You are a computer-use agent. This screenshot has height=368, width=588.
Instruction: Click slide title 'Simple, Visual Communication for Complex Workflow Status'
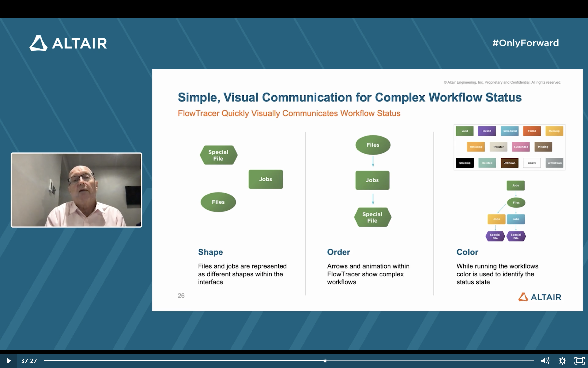[350, 97]
